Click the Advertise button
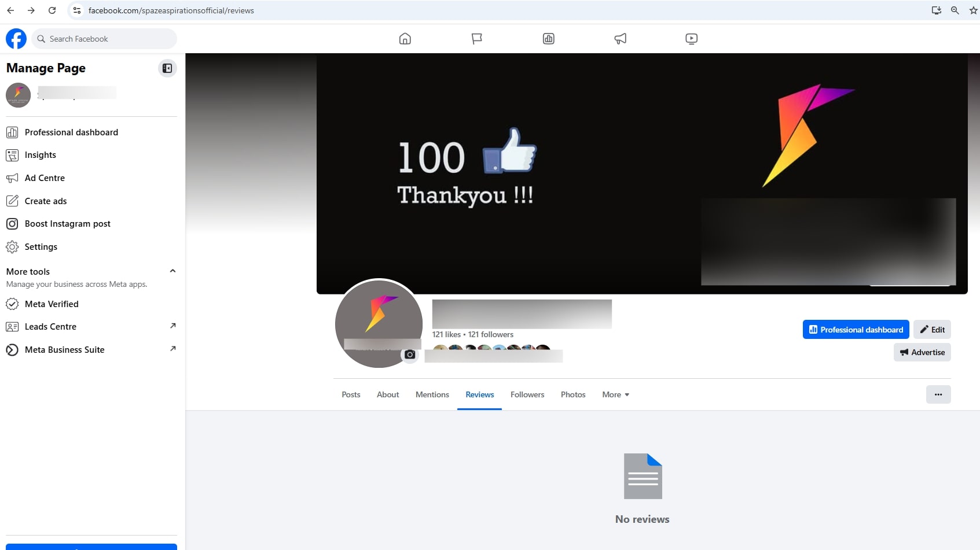 click(922, 352)
